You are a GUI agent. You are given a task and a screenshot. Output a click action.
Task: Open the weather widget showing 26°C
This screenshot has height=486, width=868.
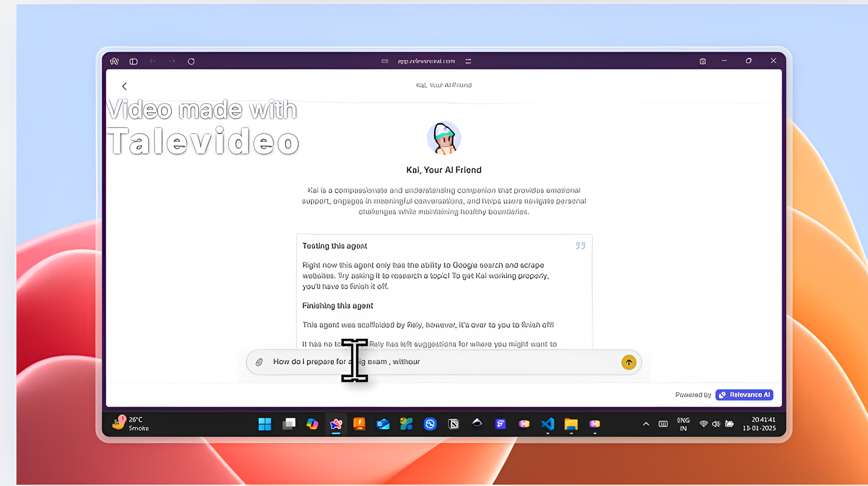130,424
